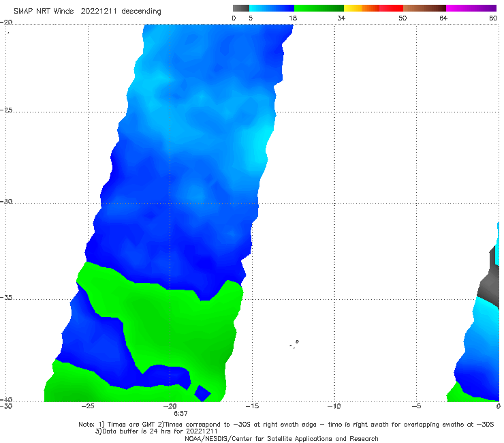
Task: Click the latitude label '-25' on the left axis
Action: pos(6,110)
